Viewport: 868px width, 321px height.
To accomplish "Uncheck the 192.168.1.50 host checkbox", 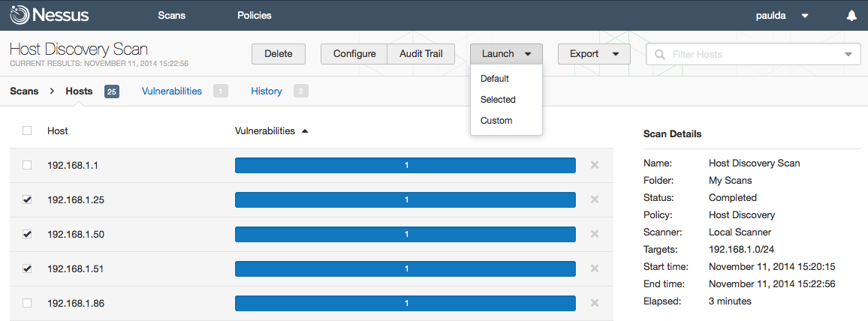I will pyautogui.click(x=26, y=234).
